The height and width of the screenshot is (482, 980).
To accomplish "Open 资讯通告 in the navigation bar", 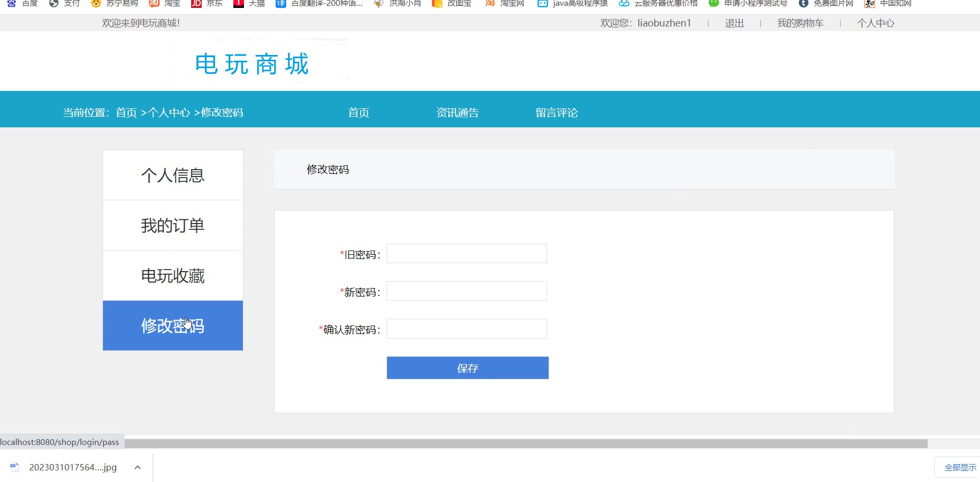I will point(457,113).
